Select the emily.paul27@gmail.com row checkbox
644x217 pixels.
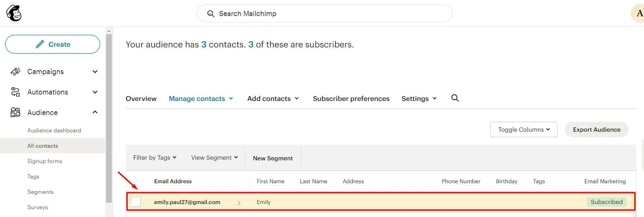click(136, 202)
